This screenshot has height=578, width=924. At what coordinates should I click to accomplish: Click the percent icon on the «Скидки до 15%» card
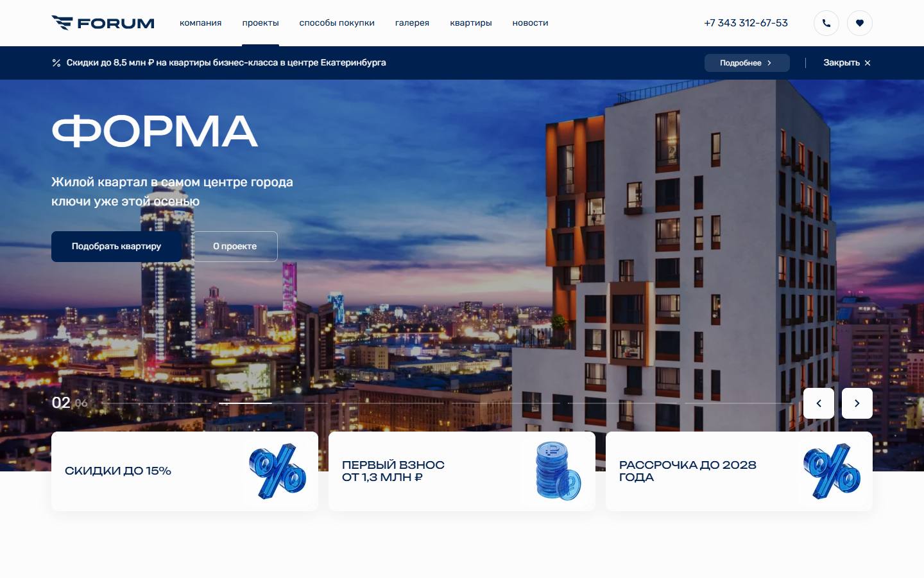tap(278, 471)
